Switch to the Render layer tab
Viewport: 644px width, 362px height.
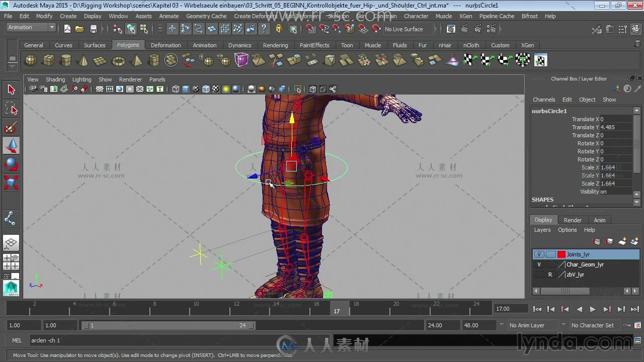point(573,220)
